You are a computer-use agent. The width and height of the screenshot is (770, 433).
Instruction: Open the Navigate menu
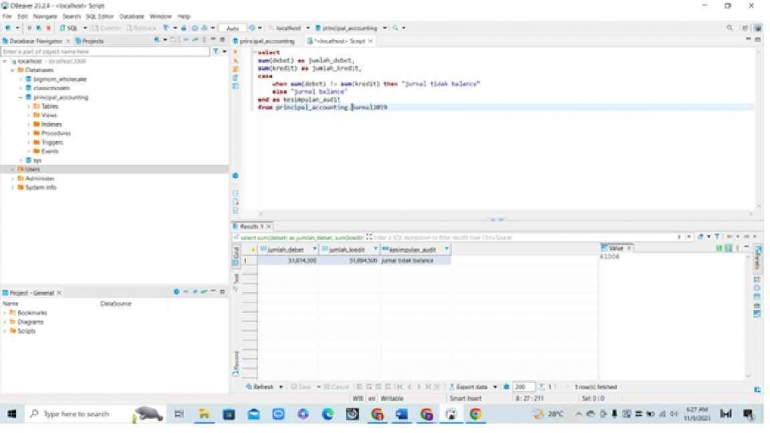45,16
